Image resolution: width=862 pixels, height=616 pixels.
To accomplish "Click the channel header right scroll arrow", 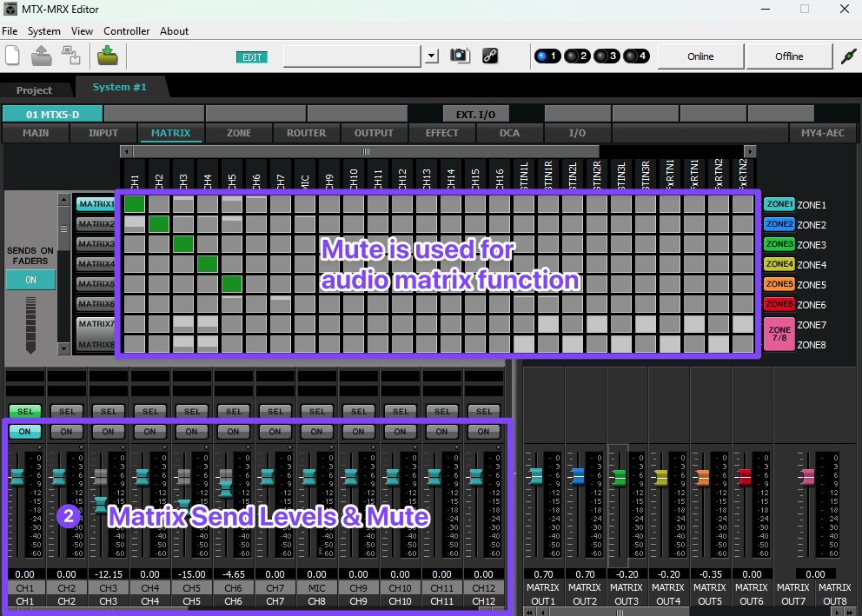I will [x=749, y=151].
